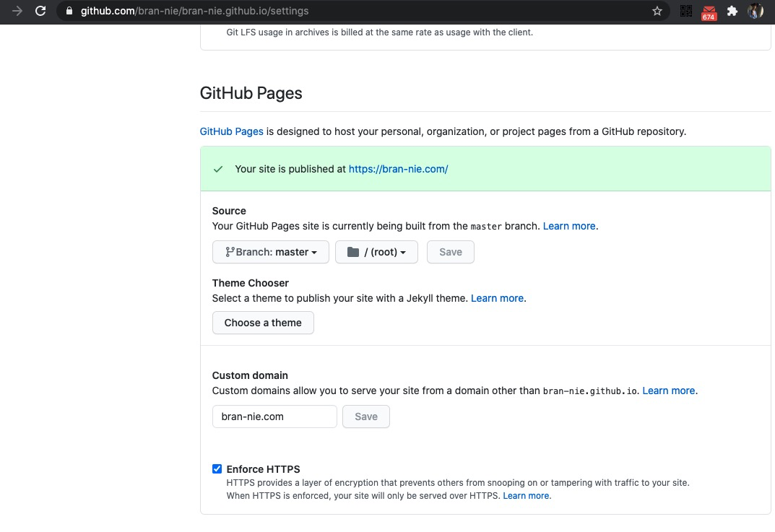
Task: Click the browser forward arrow
Action: pos(17,11)
